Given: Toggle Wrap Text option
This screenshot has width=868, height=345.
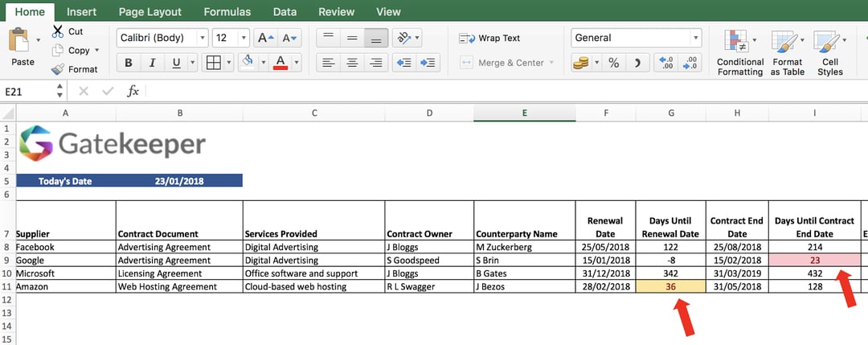Looking at the screenshot, I should point(490,39).
